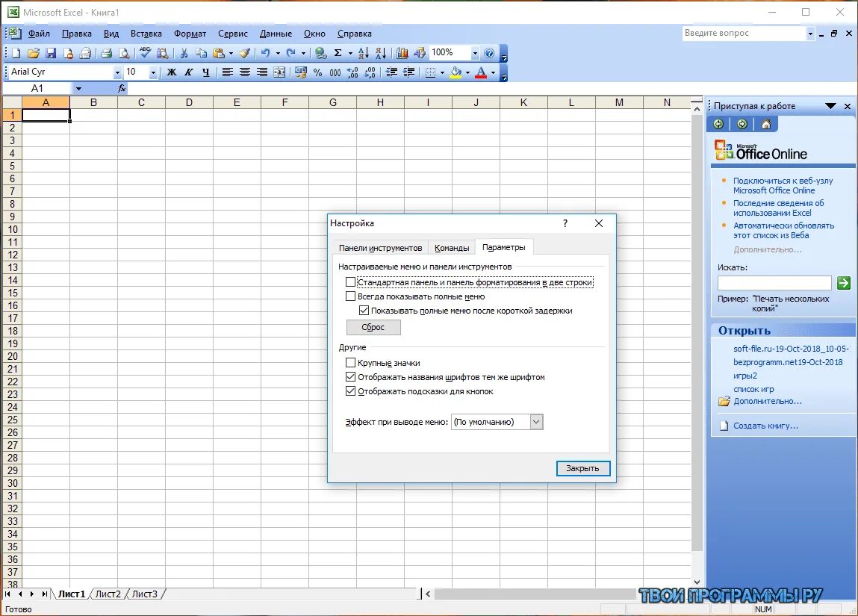This screenshot has width=858, height=616.
Task: Click 'Создать книгу…' link
Action: pyautogui.click(x=765, y=426)
